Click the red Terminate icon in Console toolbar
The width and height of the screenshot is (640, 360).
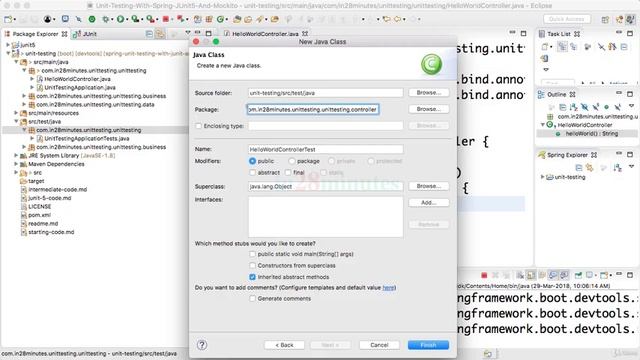[484, 275]
